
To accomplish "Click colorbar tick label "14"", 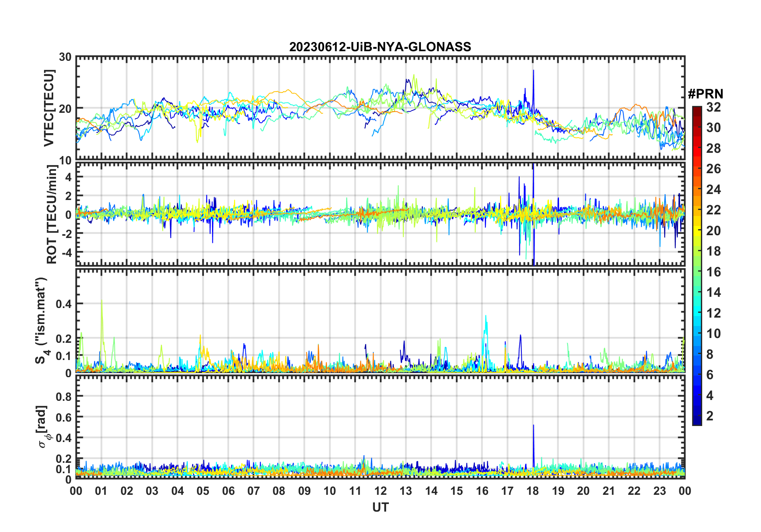I will point(713,292).
